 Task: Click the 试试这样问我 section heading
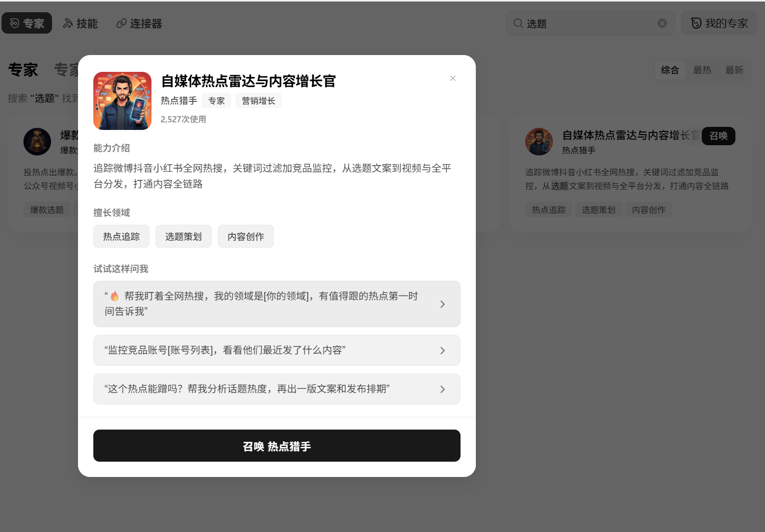point(121,269)
